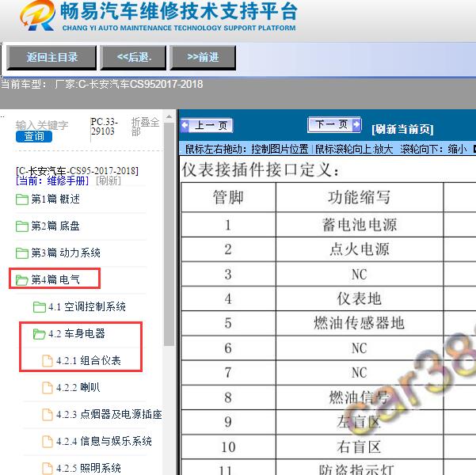Click the 刷新 link beside 维修手册
Screen dimensions: 476x475
tap(109, 180)
